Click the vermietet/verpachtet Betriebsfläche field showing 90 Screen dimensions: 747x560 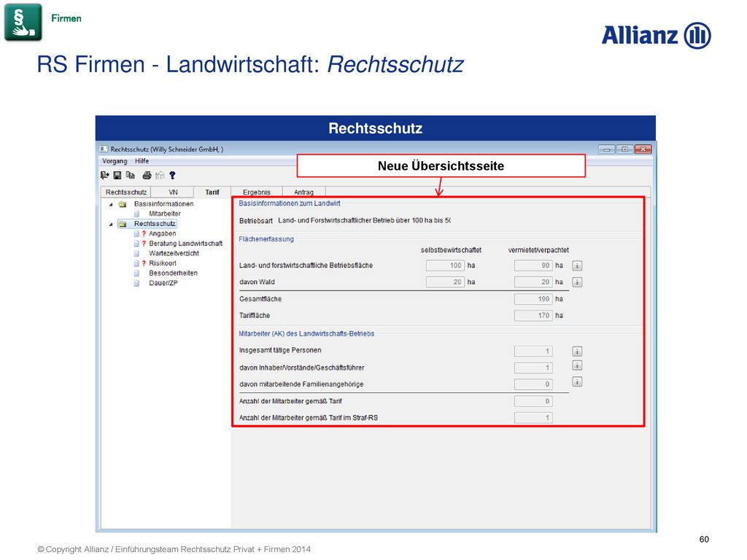pyautogui.click(x=533, y=265)
